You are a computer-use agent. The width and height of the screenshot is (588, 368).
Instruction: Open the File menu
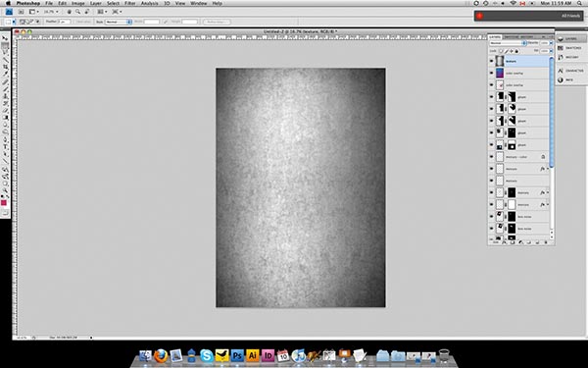point(49,3)
